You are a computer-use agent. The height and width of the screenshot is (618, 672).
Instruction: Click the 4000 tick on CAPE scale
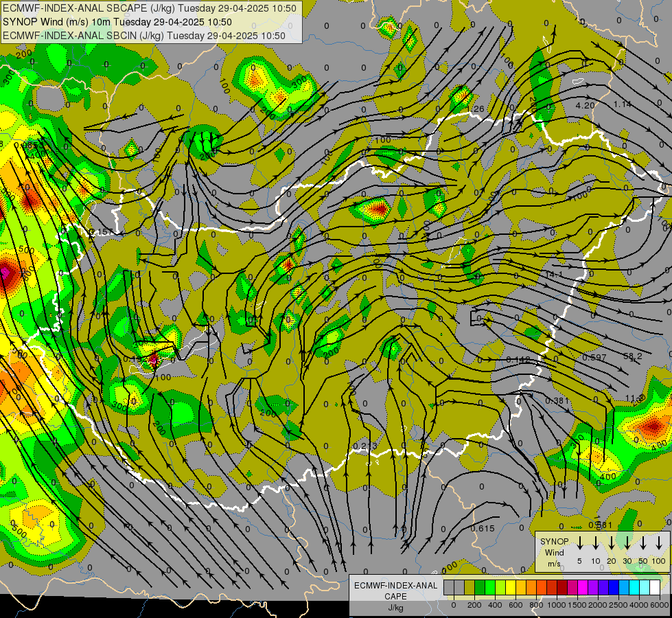(639, 605)
